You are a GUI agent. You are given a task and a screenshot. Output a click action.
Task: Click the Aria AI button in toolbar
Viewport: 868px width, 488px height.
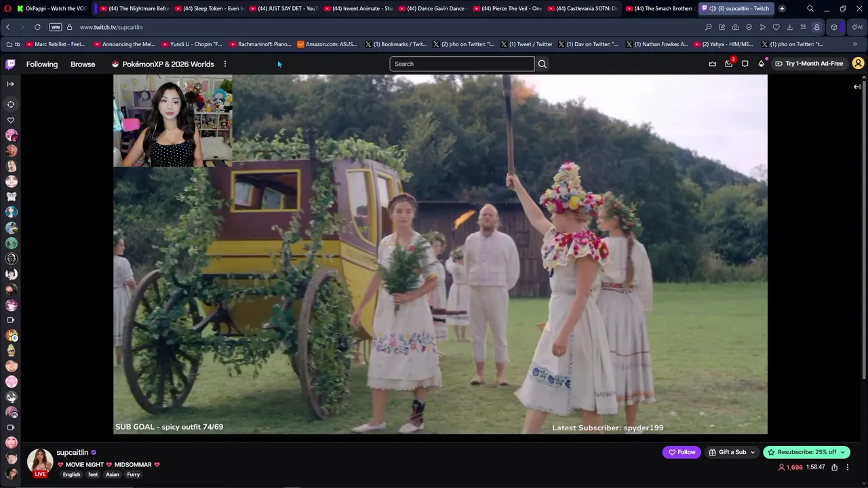[x=857, y=27]
